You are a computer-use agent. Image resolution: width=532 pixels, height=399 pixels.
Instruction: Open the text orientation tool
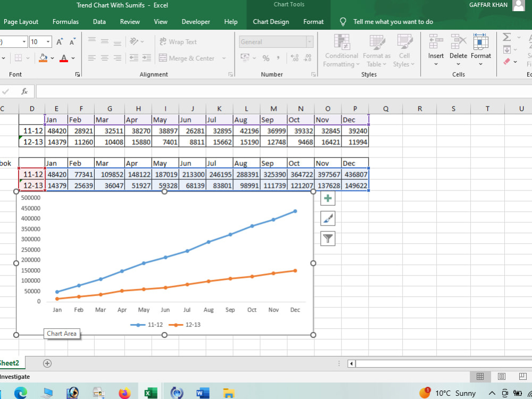tap(134, 41)
